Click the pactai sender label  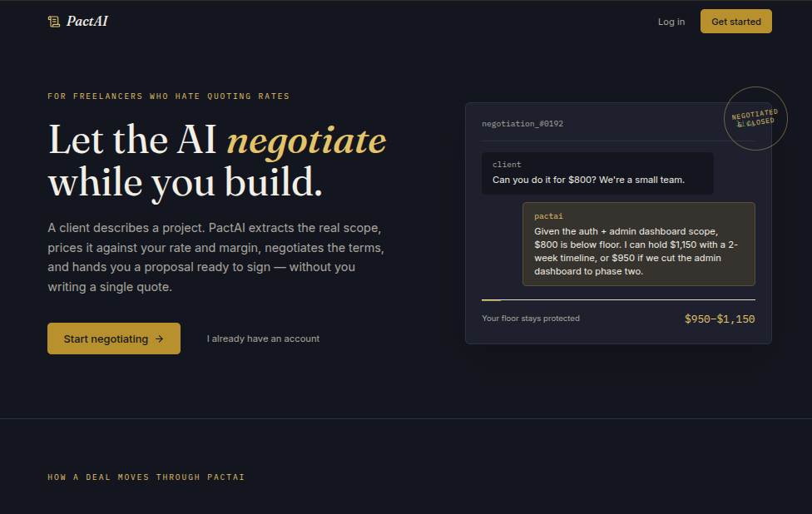(x=548, y=216)
